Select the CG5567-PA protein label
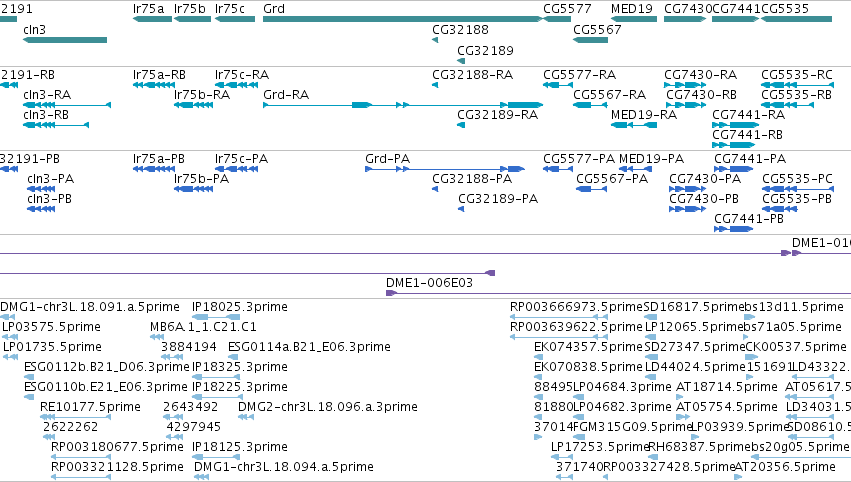 (612, 179)
